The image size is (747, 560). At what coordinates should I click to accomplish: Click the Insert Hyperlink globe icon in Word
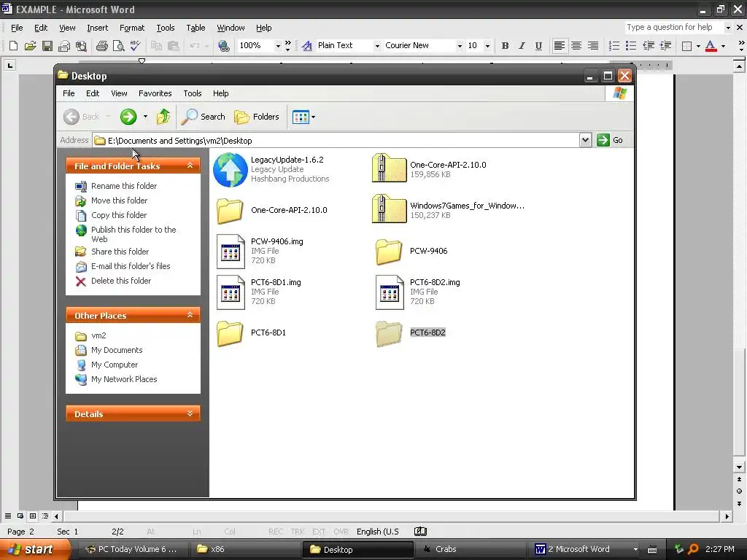(x=223, y=46)
